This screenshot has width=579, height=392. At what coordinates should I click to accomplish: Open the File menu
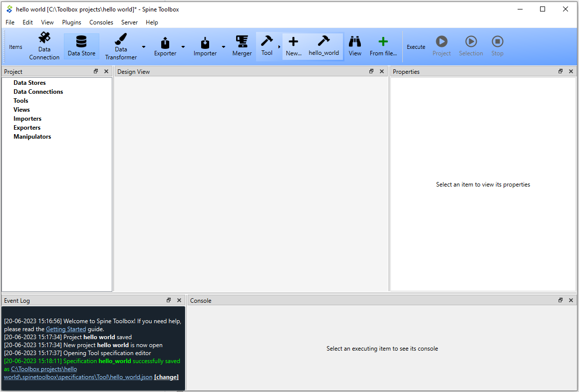10,22
